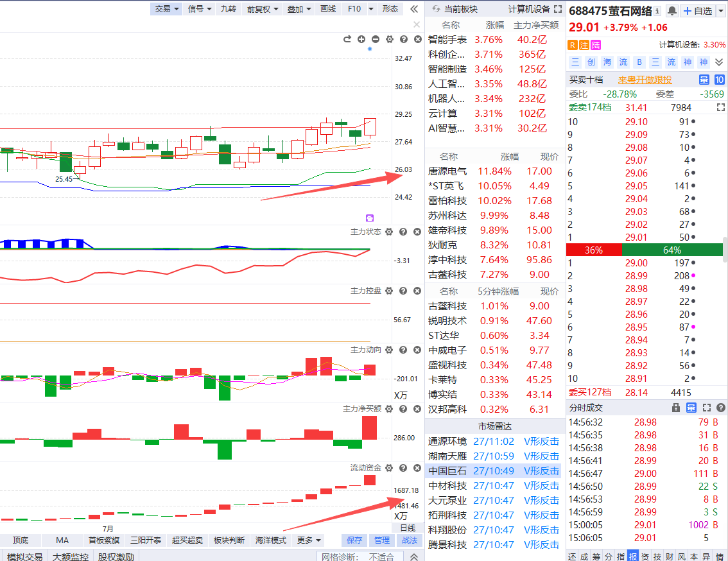This screenshot has height=561, width=728.
Task: Open help icon for 流动资金 indicator
Action: [x=403, y=468]
